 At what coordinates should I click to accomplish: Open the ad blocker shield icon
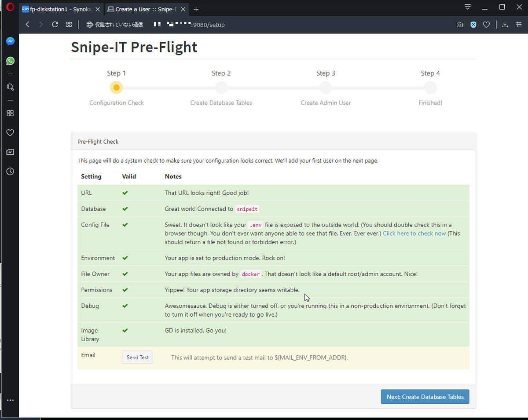click(x=473, y=25)
